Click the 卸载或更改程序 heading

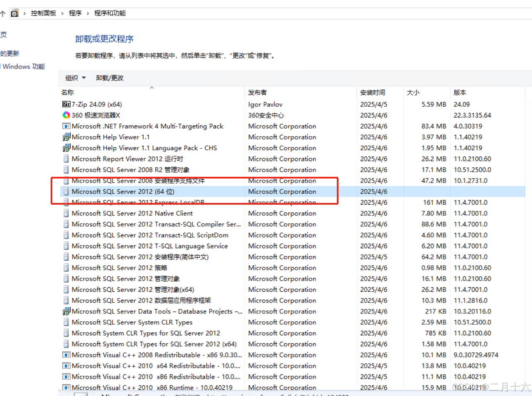tap(104, 39)
